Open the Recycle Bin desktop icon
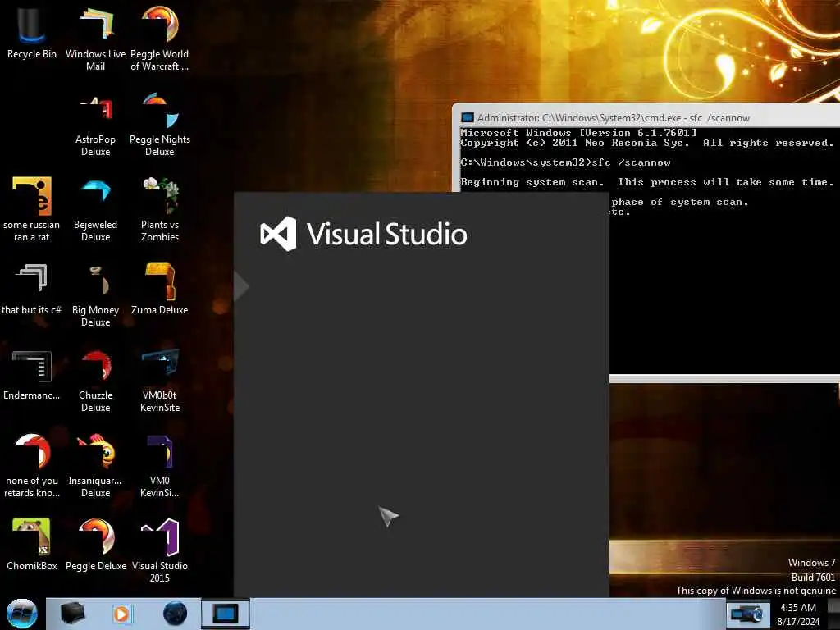 [32, 33]
